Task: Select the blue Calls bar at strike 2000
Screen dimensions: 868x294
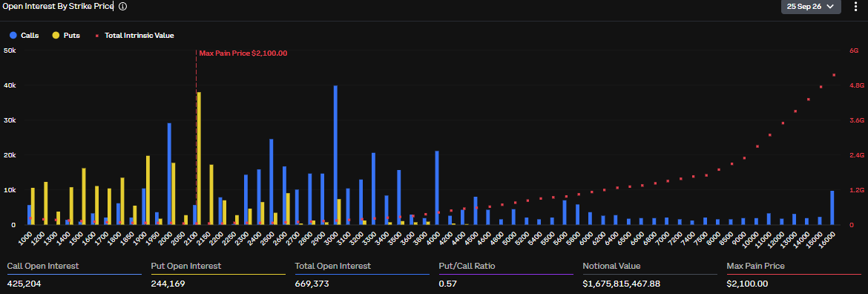Action: [169, 174]
